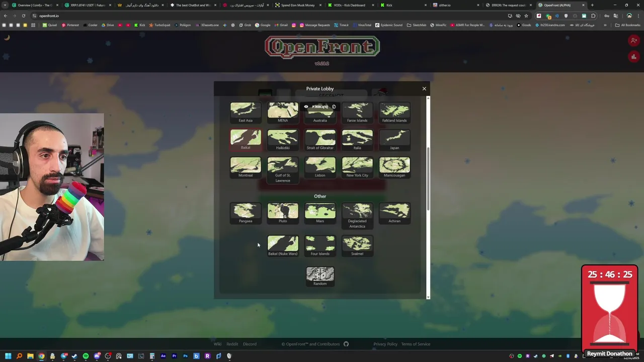644x362 pixels.
Task: Select the Deglaciated Antarctica map
Action: coord(357,216)
